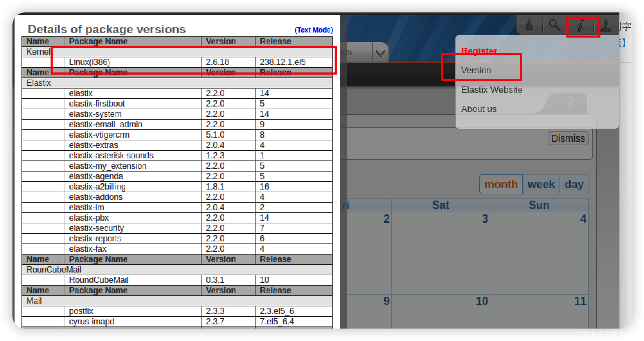Click the Sat column header
The image size is (644, 341).
pos(440,205)
